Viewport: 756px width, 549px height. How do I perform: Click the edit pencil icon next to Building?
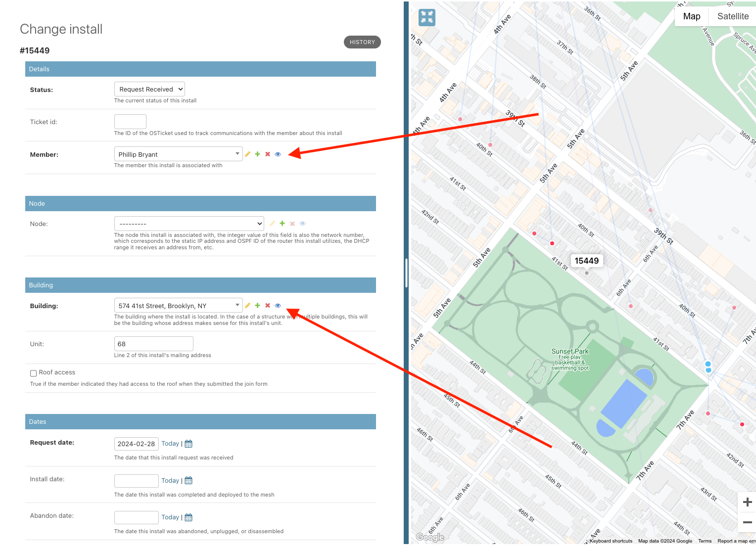(x=247, y=306)
